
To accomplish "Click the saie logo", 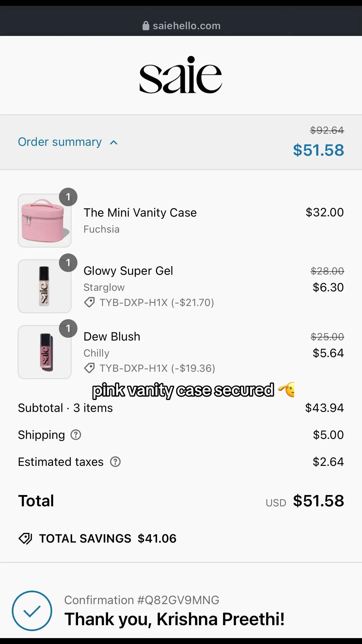I will pos(181,75).
